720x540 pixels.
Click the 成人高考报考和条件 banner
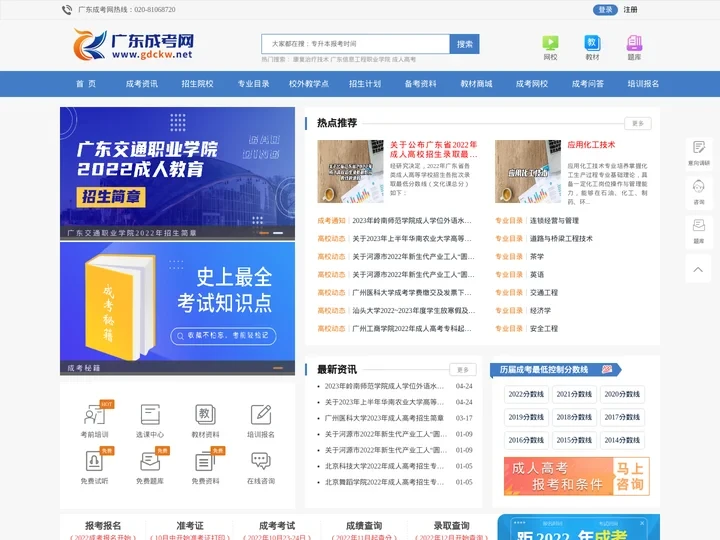577,476
